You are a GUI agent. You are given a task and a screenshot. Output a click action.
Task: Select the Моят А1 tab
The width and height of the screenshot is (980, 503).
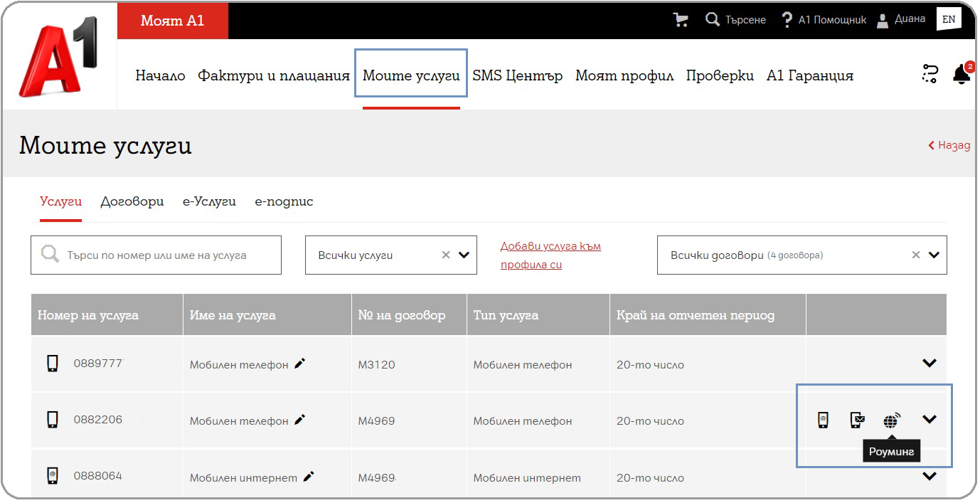[x=173, y=20]
